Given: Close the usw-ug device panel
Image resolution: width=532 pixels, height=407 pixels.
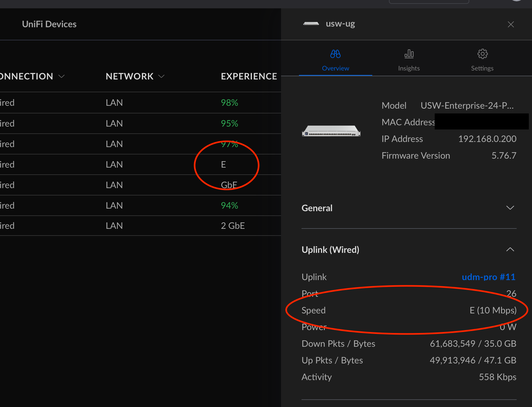Looking at the screenshot, I should [x=511, y=24].
